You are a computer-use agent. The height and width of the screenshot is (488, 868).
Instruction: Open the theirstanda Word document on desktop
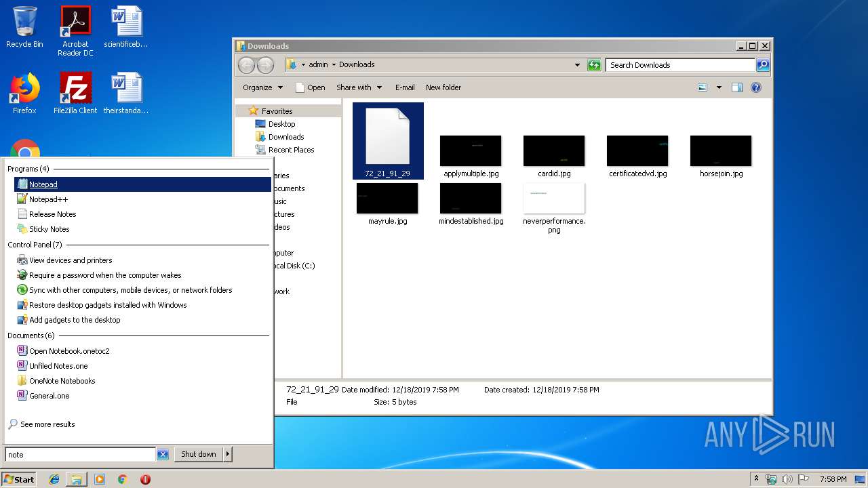pyautogui.click(x=126, y=94)
